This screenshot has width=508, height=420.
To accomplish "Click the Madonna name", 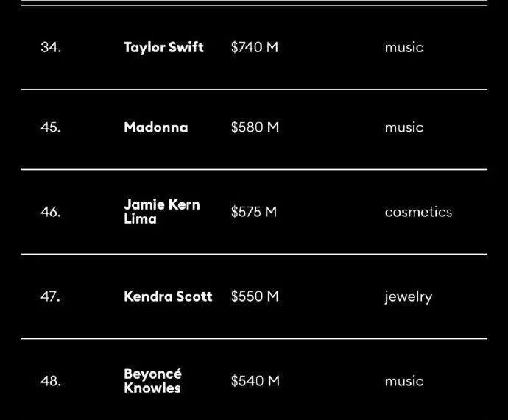I will click(x=155, y=127).
